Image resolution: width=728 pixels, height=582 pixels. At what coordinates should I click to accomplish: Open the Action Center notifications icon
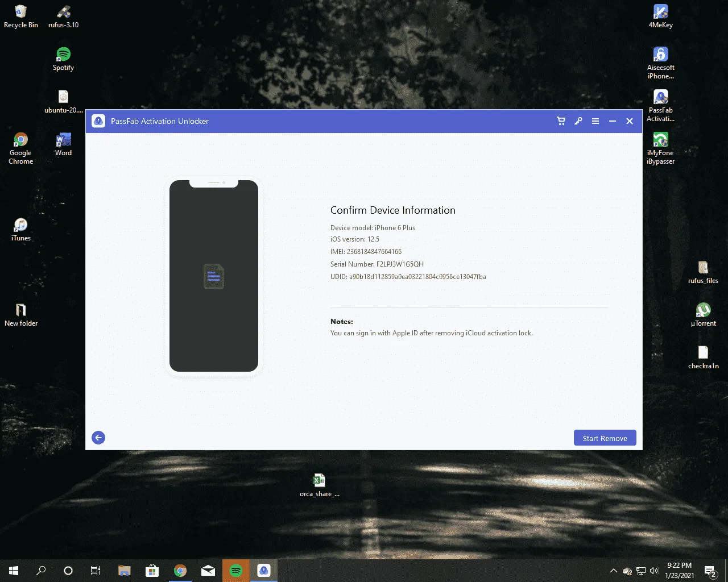point(710,571)
